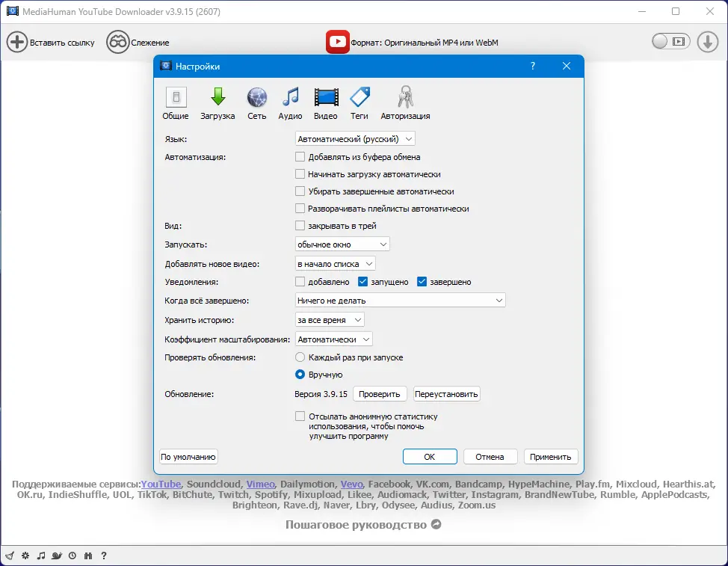Click the Версия 3.9.15 version text
This screenshot has width=728, height=566.
coord(321,394)
